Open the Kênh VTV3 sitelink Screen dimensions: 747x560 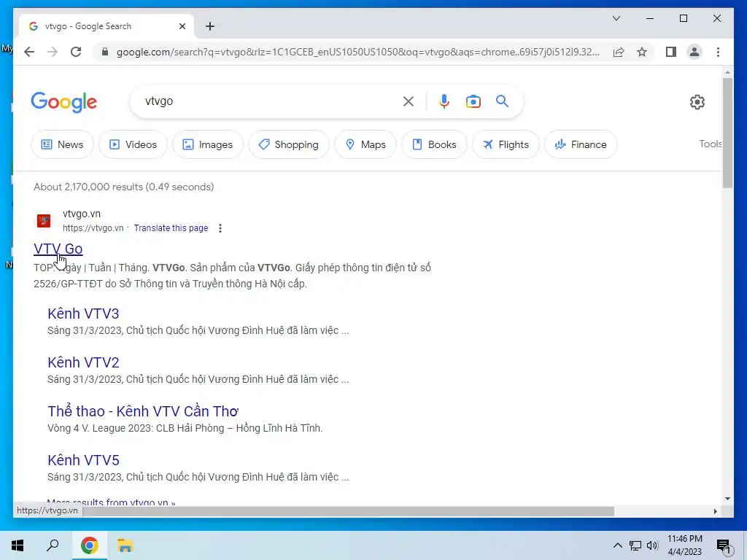[x=83, y=314]
